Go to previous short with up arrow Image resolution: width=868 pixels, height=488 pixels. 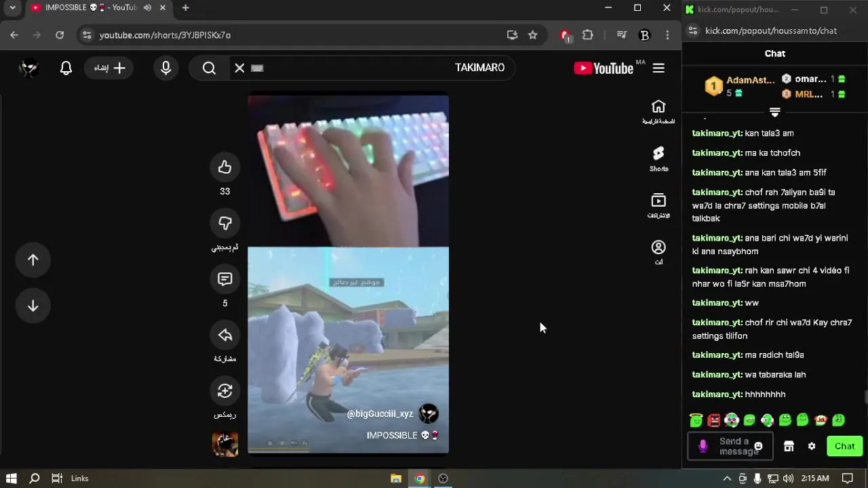[33, 260]
